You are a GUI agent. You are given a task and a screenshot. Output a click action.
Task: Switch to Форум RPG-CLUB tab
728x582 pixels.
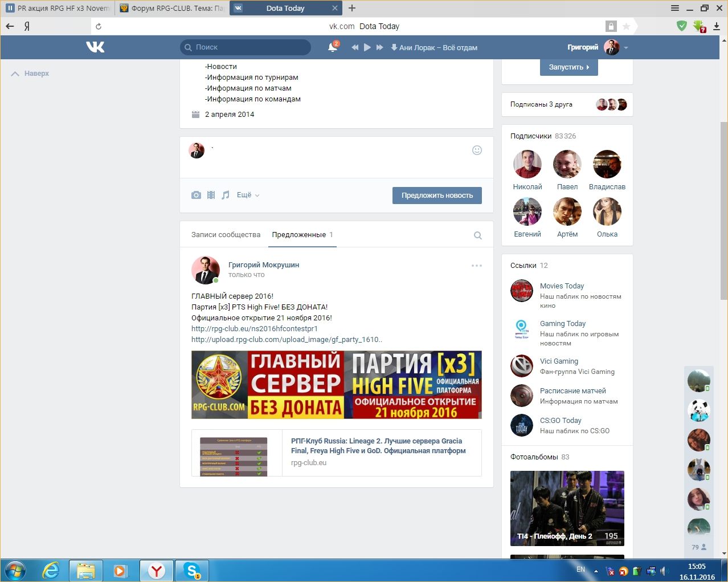pyautogui.click(x=172, y=9)
